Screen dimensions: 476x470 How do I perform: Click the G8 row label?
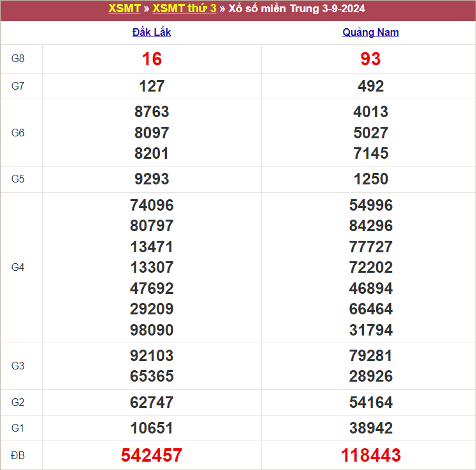click(x=18, y=58)
